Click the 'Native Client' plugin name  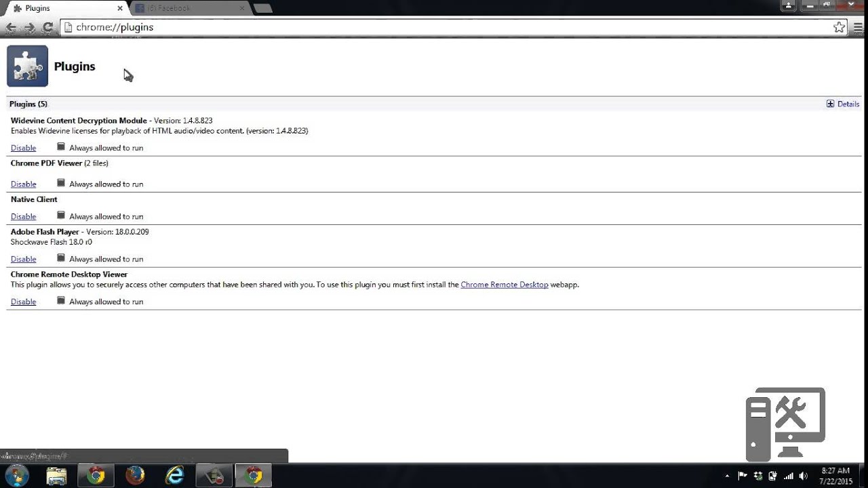point(34,199)
